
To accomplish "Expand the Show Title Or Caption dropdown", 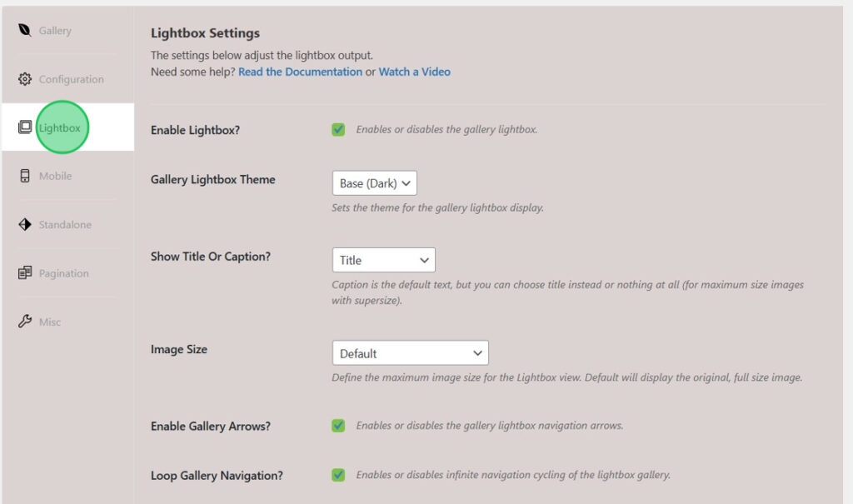I will (x=383, y=260).
